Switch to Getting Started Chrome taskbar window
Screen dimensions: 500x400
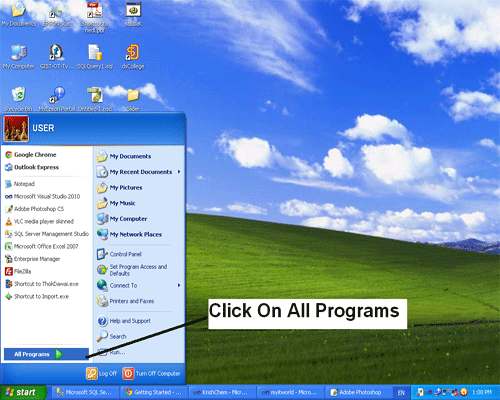point(154,392)
